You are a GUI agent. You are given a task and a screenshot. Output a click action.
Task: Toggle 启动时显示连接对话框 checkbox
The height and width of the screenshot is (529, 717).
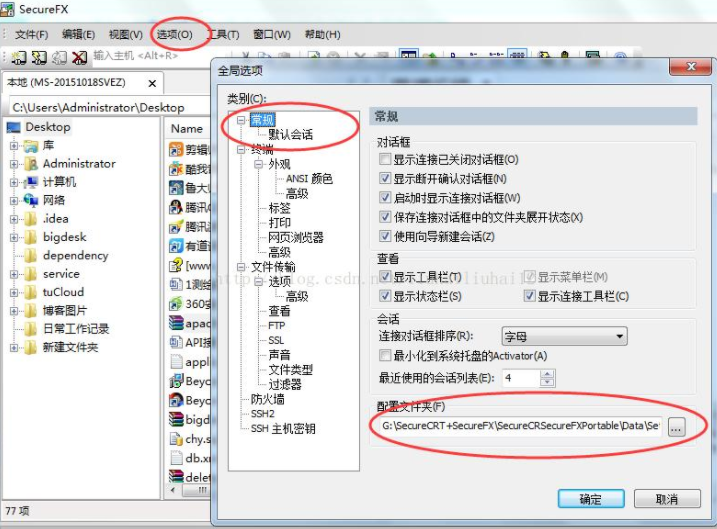pos(385,198)
